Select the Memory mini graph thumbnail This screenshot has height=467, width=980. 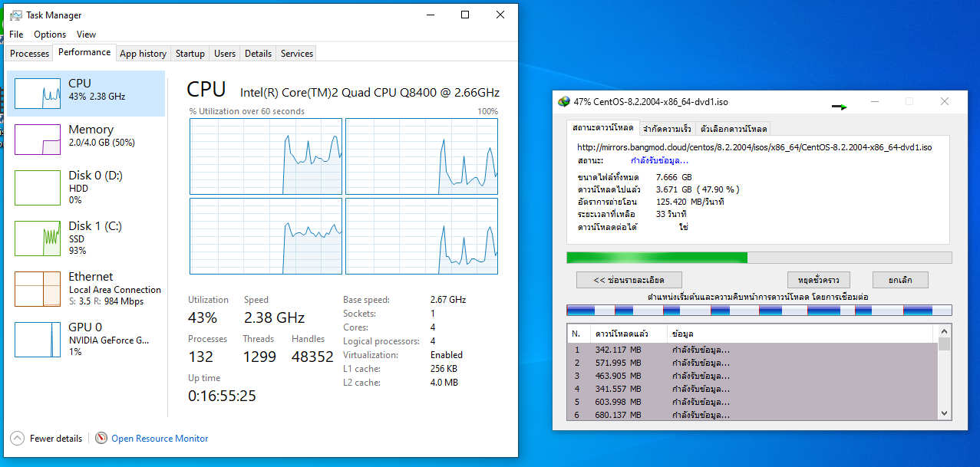(x=38, y=140)
